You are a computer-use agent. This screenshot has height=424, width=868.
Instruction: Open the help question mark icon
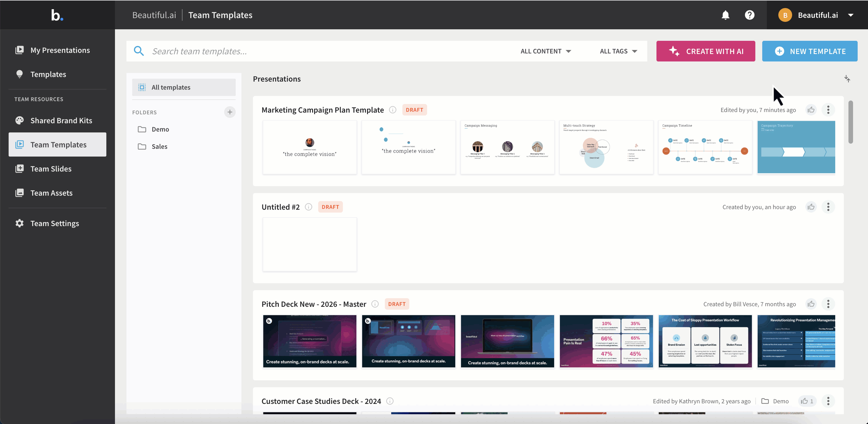[x=749, y=15]
